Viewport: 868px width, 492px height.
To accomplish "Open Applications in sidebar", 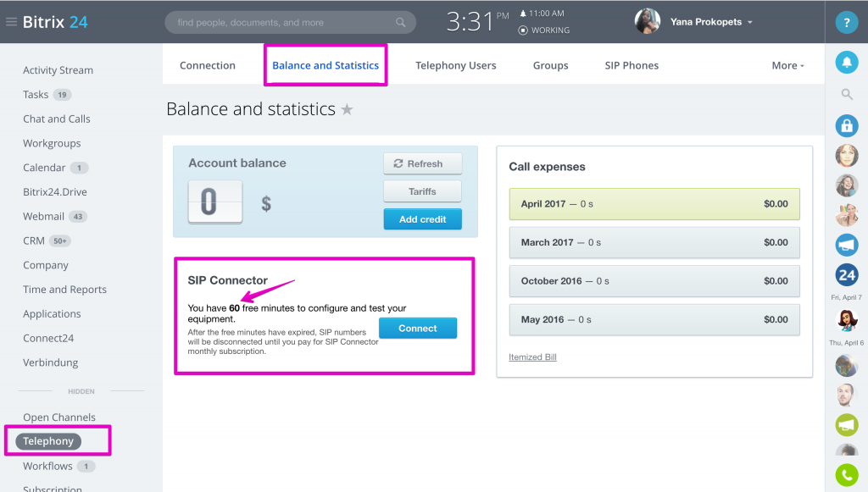I will [x=52, y=313].
